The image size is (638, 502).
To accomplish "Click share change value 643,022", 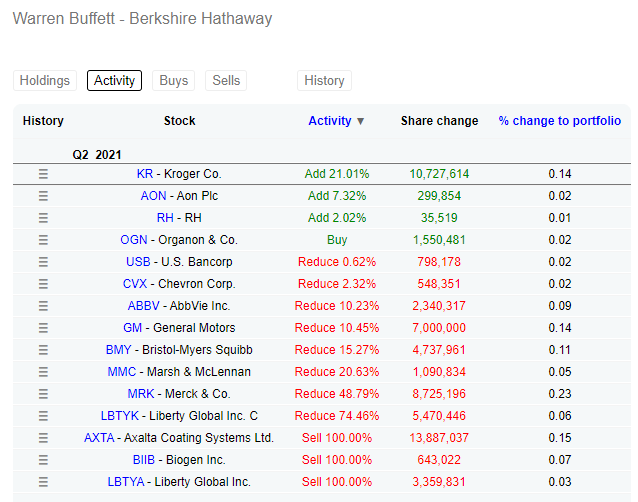I will coord(439,460).
